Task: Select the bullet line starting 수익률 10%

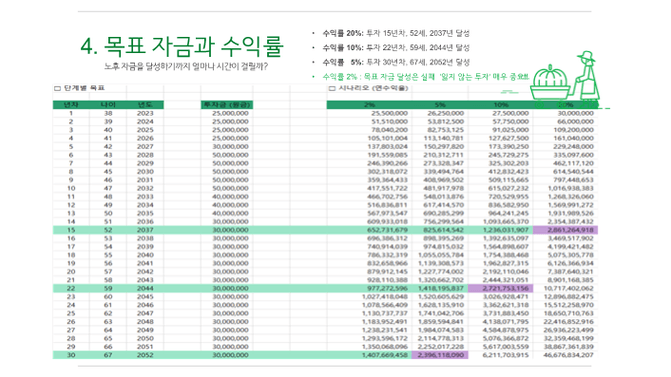Action: tap(396, 47)
